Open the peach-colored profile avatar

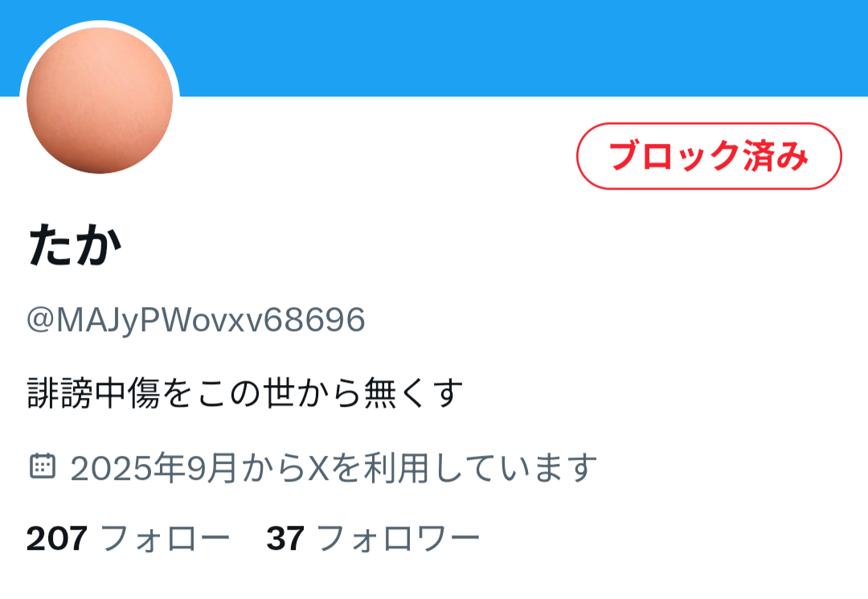click(x=100, y=101)
